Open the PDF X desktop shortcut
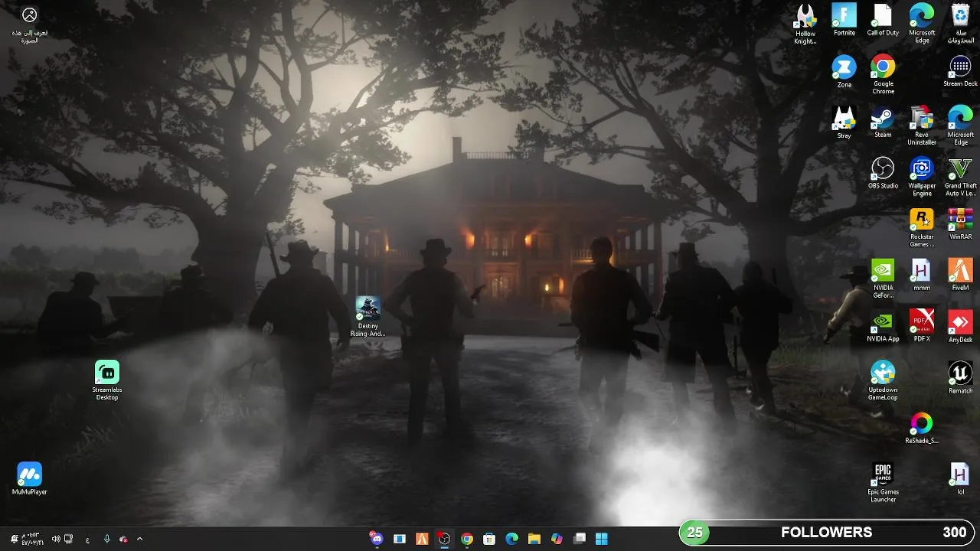This screenshot has width=980, height=551. coord(922,327)
